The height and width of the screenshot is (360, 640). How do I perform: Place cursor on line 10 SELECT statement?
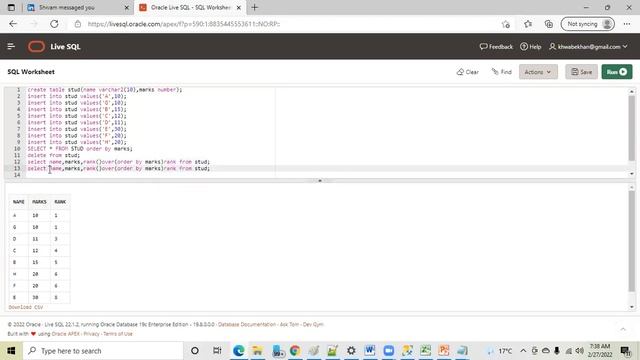click(80, 149)
